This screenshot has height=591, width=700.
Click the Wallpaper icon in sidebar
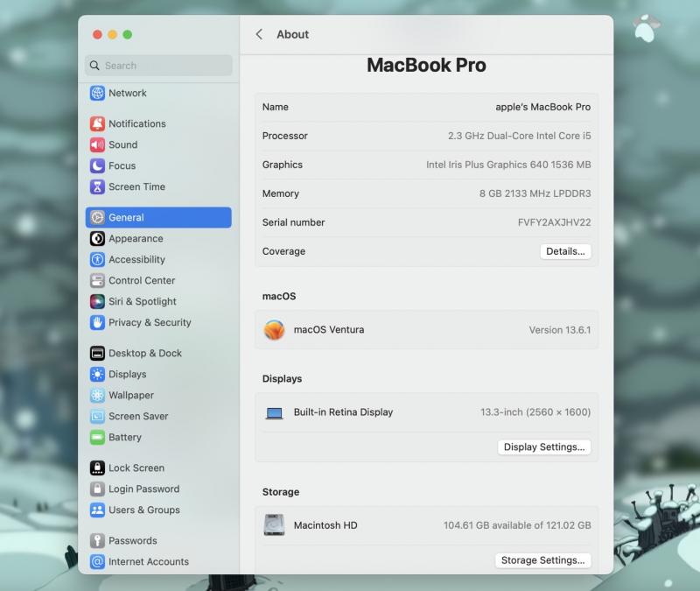pyautogui.click(x=97, y=396)
